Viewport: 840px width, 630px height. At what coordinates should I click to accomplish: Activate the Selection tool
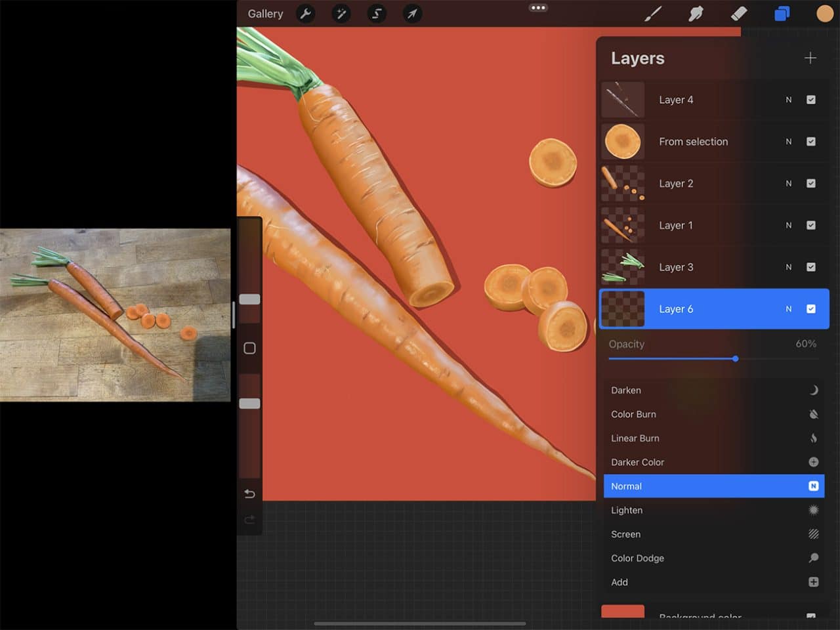tap(377, 14)
